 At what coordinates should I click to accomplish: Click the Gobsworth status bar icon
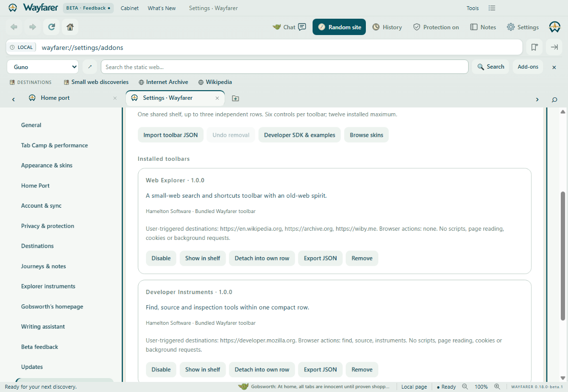(x=243, y=387)
